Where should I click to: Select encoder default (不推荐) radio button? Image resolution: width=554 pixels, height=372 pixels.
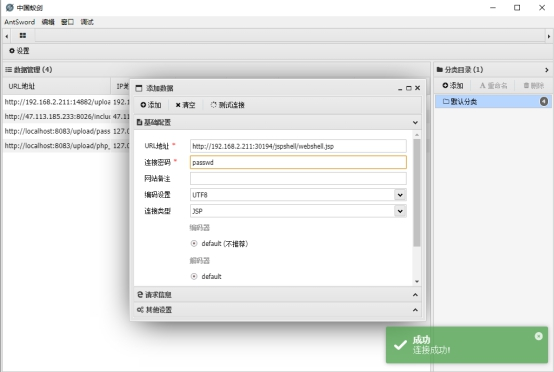194,243
